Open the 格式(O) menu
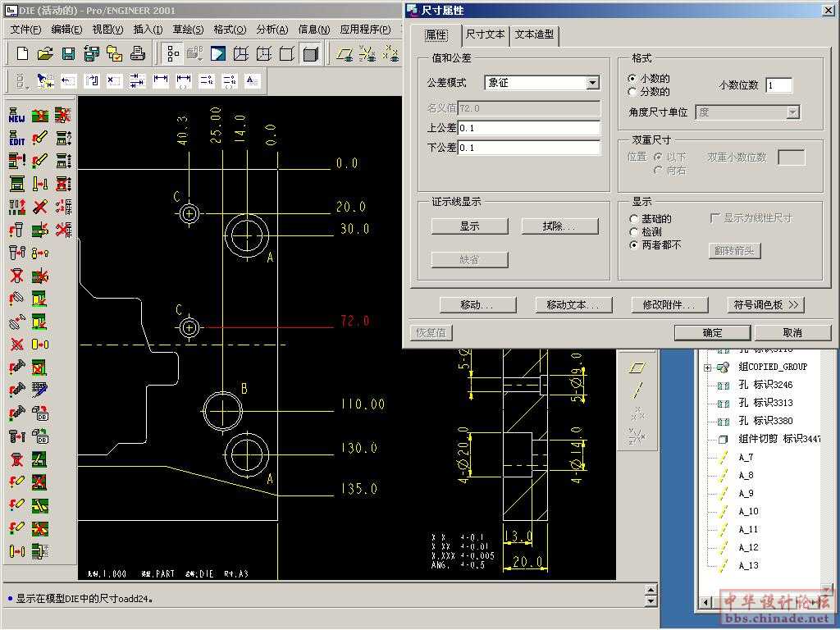This screenshot has width=840, height=630. 230,30
